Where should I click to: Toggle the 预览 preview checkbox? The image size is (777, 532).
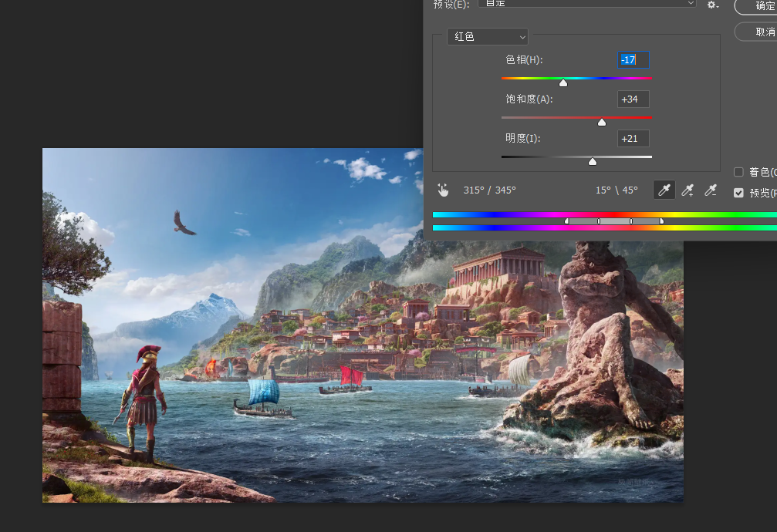(x=738, y=193)
